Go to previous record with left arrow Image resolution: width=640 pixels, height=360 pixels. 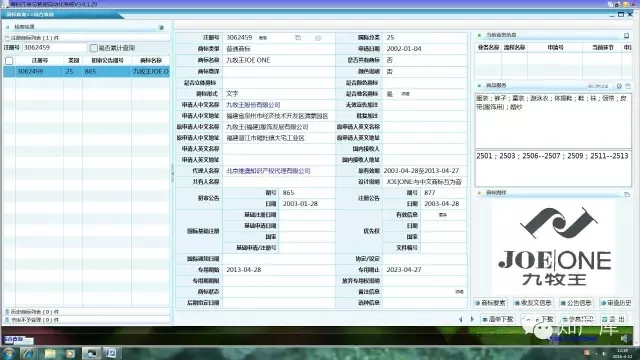point(461,319)
